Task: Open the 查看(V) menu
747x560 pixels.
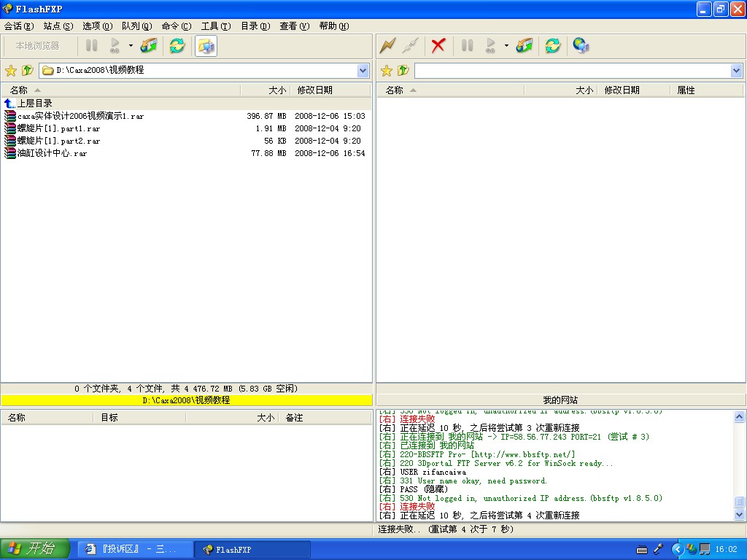Action: [295, 26]
